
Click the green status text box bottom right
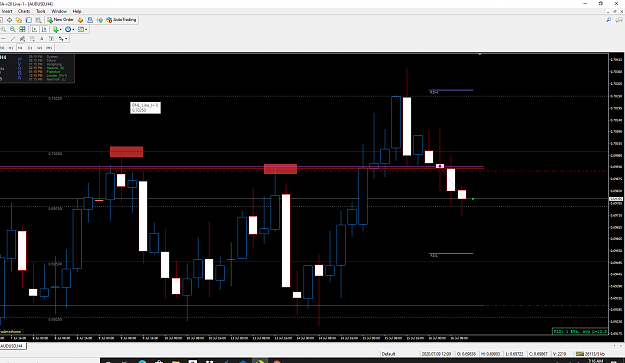point(580,331)
